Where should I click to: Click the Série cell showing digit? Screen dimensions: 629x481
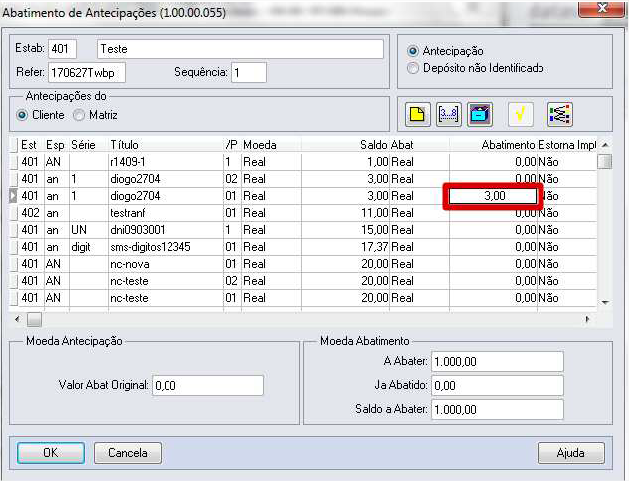point(89,247)
